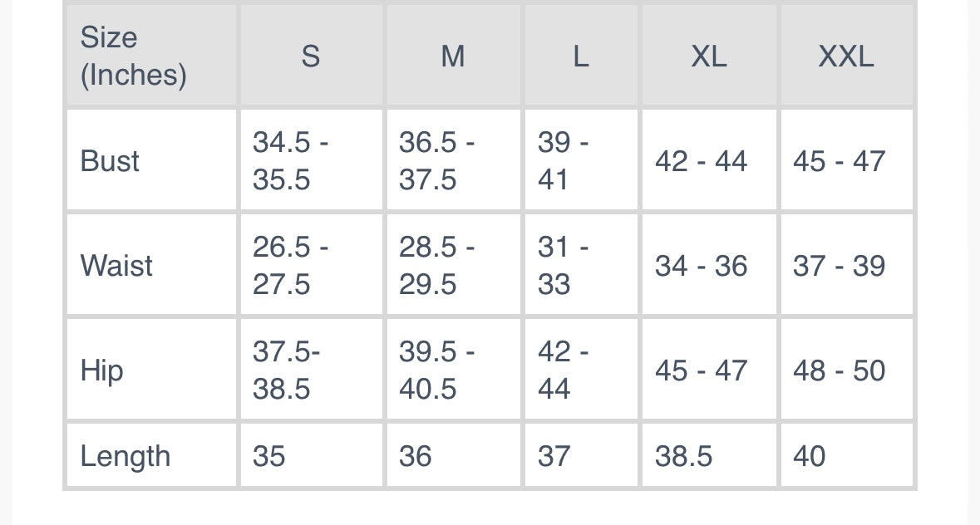
Task: Select the XL size column header
Action: [708, 56]
